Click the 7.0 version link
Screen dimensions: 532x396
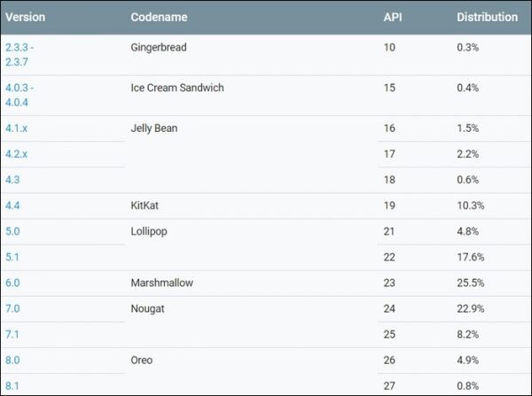[x=12, y=308]
